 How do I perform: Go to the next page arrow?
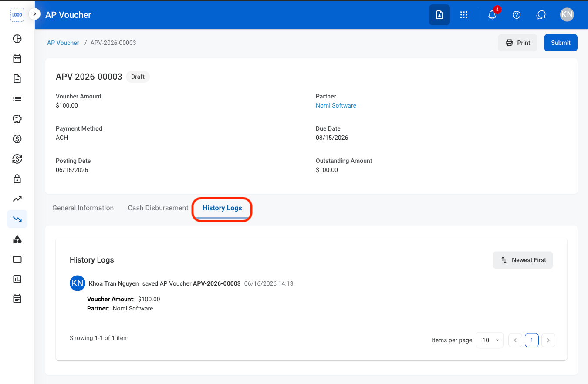click(x=548, y=340)
